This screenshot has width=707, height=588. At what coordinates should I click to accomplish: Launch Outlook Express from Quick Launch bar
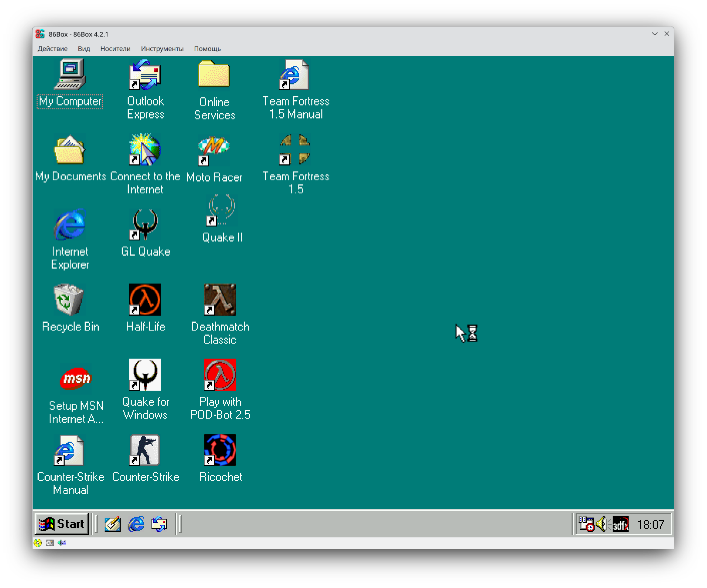[159, 524]
